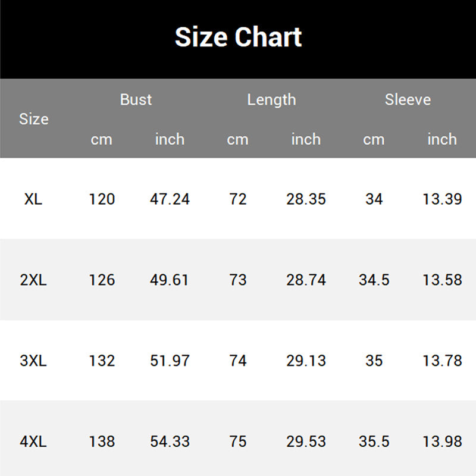Select the Length column header
This screenshot has height=476, width=476.
click(x=271, y=99)
